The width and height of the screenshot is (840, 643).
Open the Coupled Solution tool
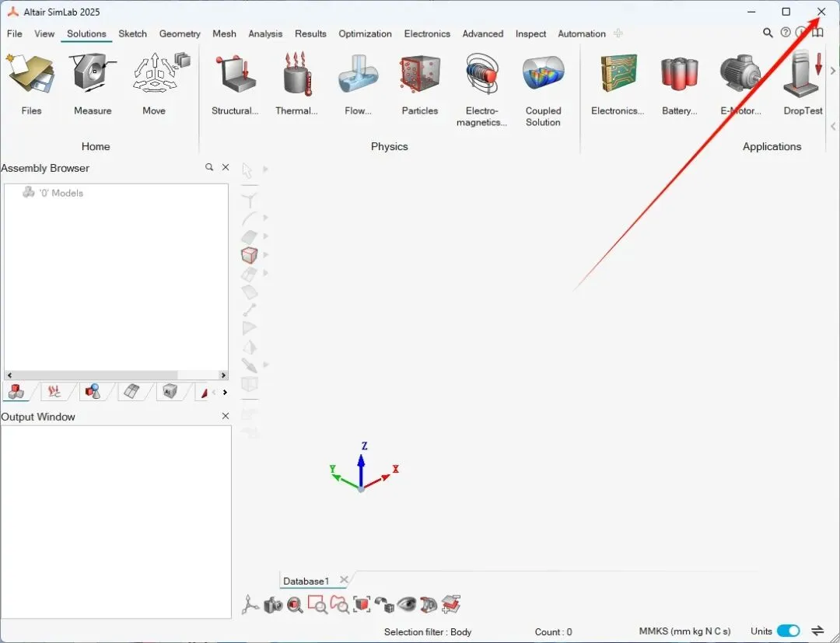(x=543, y=89)
